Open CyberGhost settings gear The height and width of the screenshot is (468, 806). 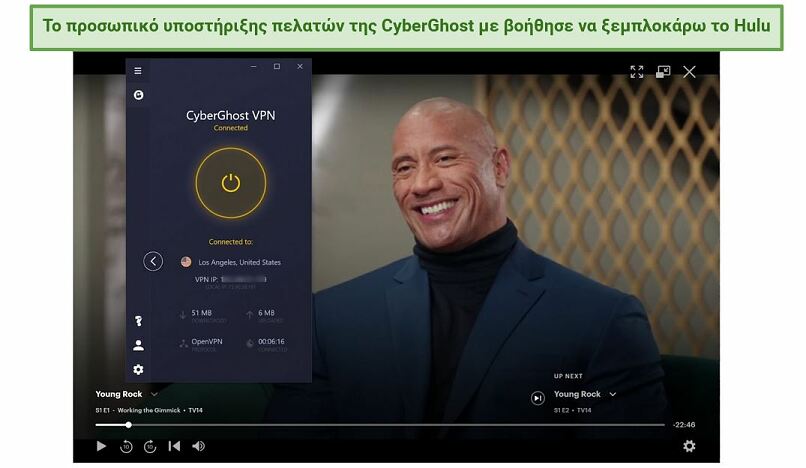point(138,369)
